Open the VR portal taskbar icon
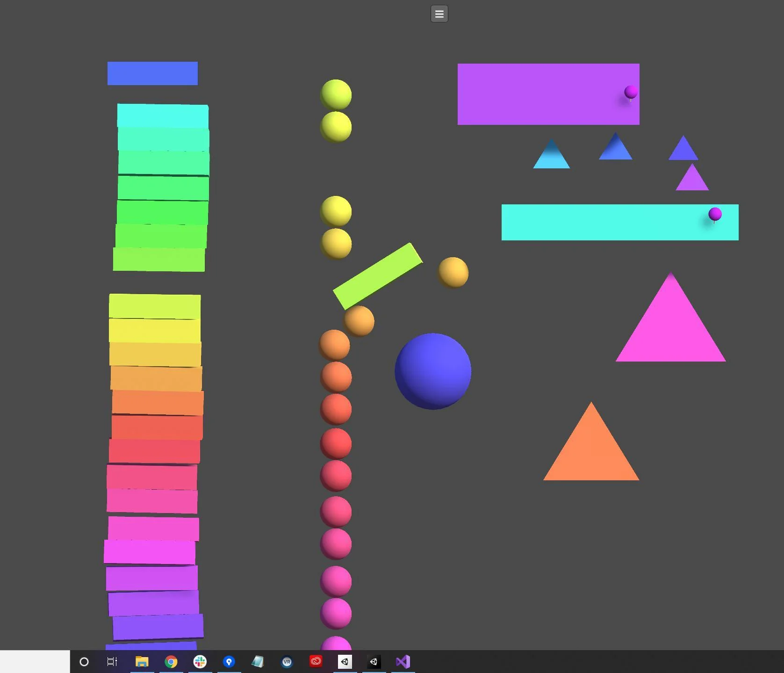 (x=287, y=661)
